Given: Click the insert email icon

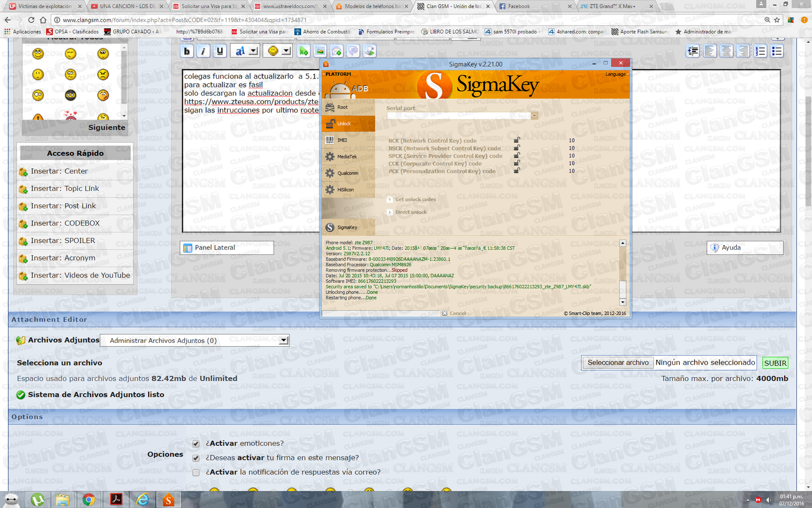Looking at the screenshot, I should pyautogui.click(x=336, y=51).
